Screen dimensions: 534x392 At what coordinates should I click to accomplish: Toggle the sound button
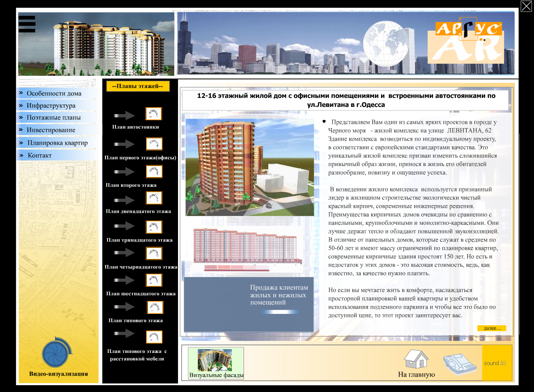[x=497, y=363]
